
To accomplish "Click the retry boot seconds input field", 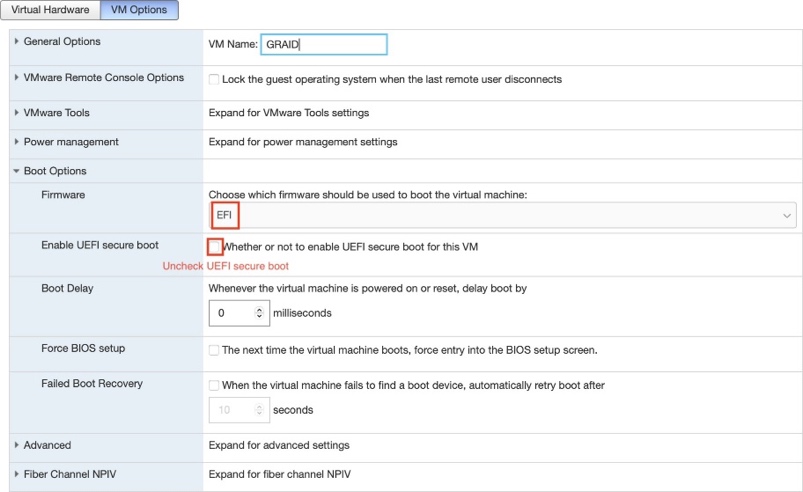I will pos(232,410).
